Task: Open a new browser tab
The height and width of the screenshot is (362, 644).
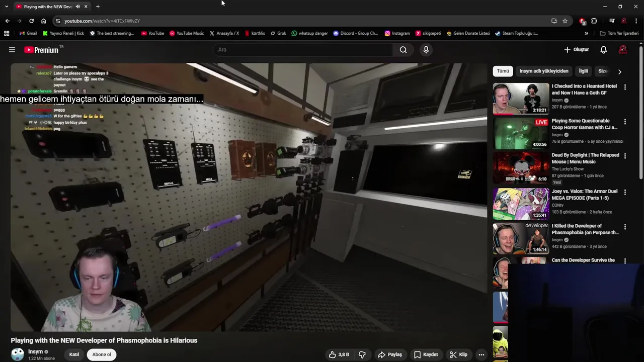Action: pyautogui.click(x=98, y=7)
